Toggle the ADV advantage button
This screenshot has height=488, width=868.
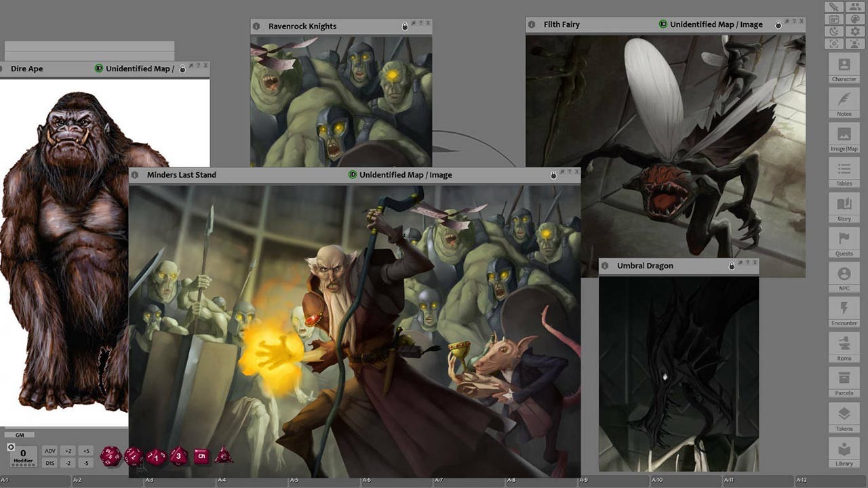point(50,451)
